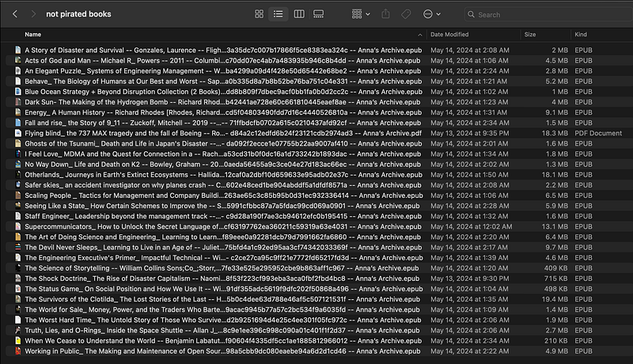
Task: Select 'Truth, Lies, and O-Rings' file
Action: click(x=222, y=330)
